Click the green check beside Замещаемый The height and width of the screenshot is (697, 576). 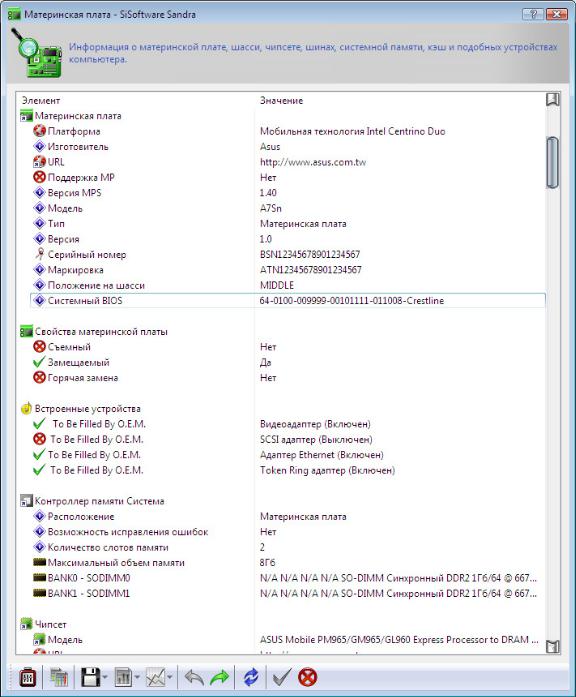tap(40, 362)
